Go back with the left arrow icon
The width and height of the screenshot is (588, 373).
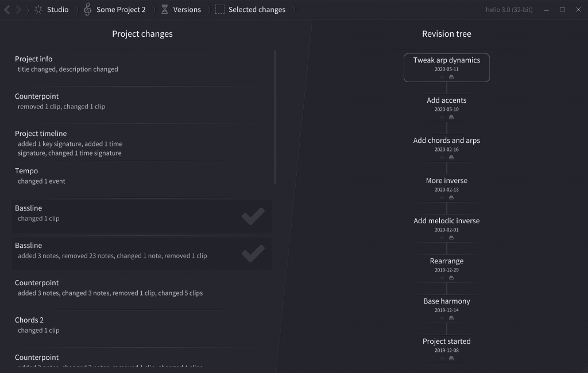click(7, 10)
